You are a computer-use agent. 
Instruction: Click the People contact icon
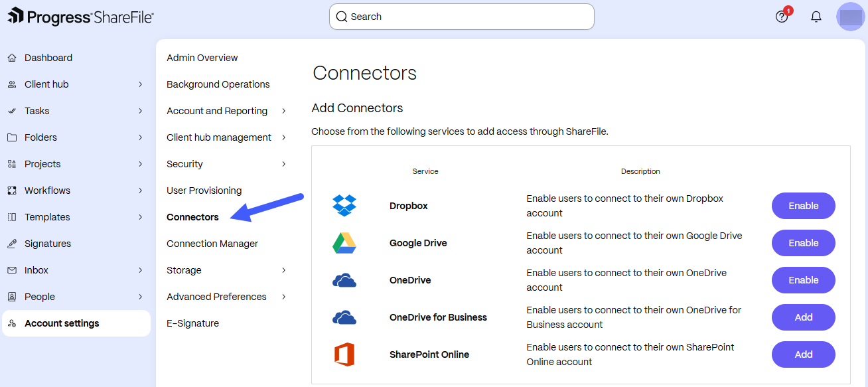pyautogui.click(x=12, y=297)
